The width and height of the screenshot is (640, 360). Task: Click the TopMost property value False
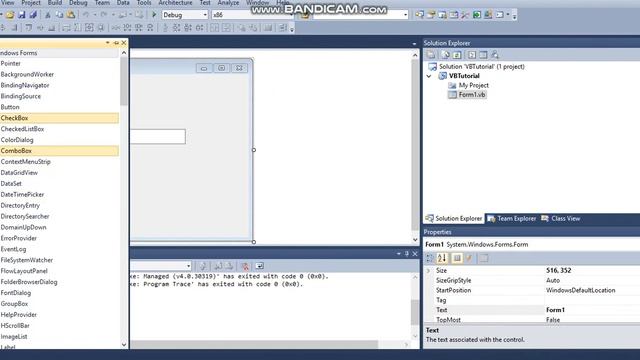point(553,320)
